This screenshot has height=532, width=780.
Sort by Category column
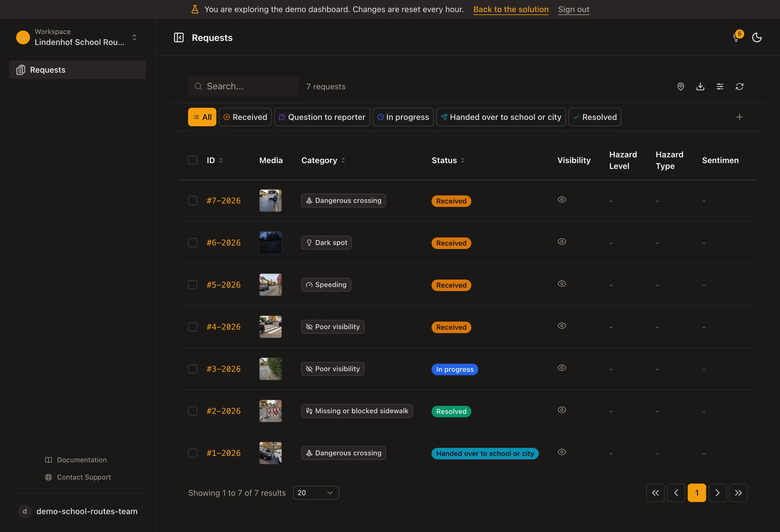click(x=323, y=160)
